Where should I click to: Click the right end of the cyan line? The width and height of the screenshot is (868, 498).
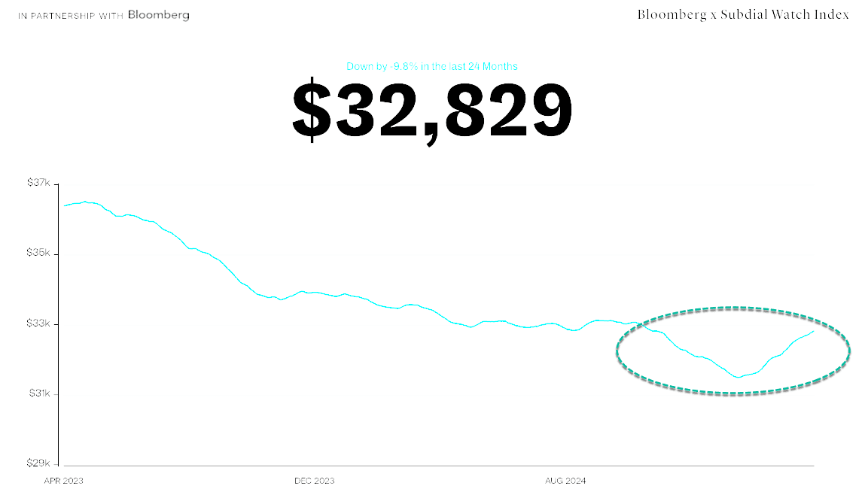coord(813,332)
